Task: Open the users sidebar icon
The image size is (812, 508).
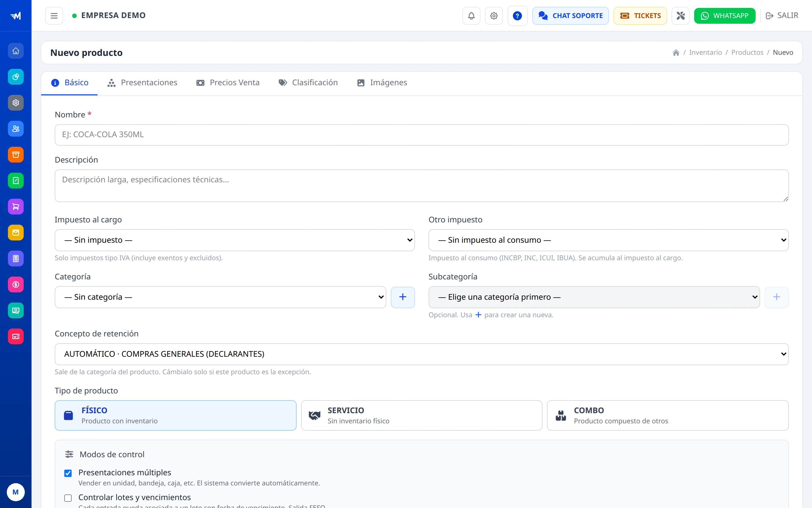Action: tap(16, 129)
